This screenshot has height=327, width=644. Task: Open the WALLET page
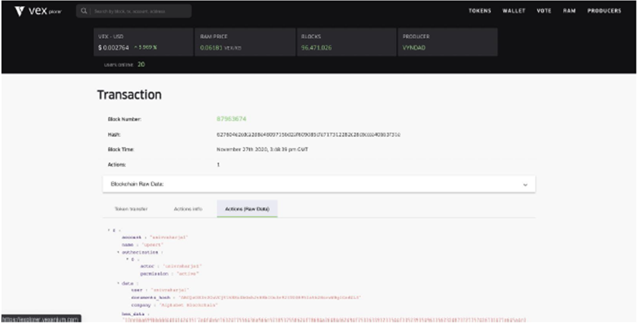point(514,11)
